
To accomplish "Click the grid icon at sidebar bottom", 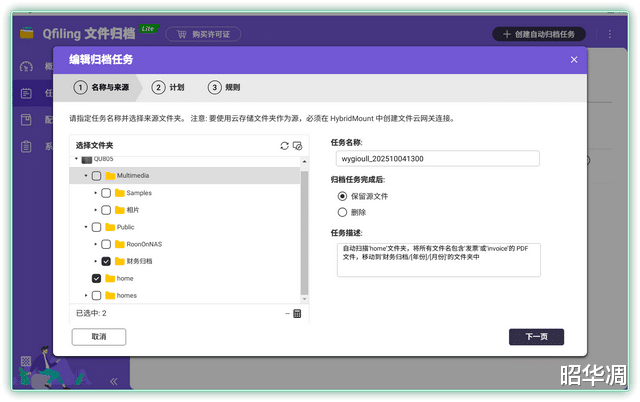I will [26, 361].
